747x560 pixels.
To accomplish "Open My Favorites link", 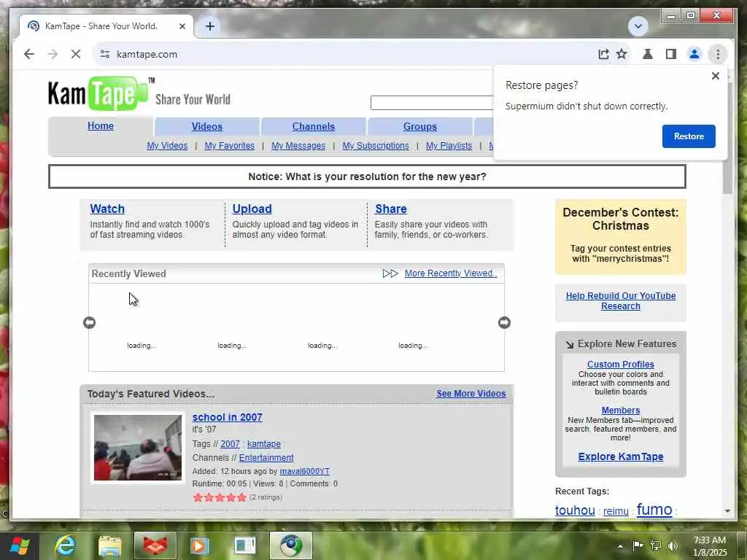I will pos(230,146).
